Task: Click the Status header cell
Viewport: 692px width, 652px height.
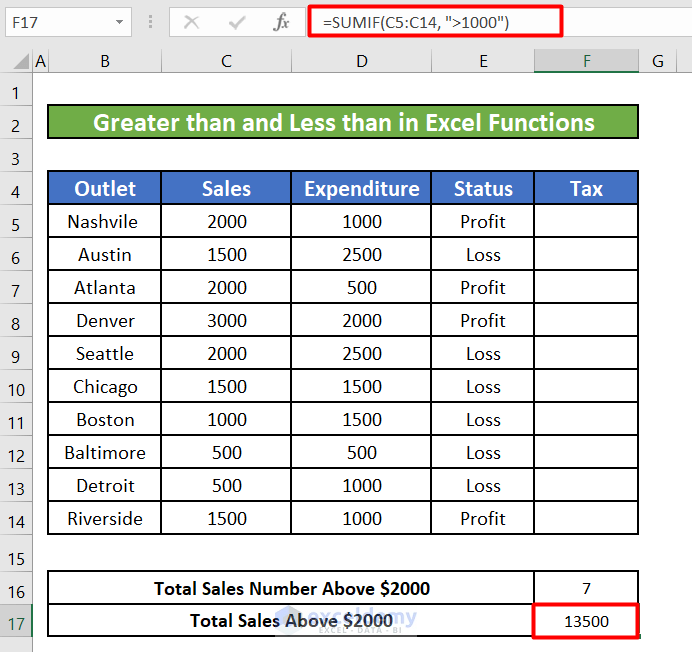Action: pos(483,188)
